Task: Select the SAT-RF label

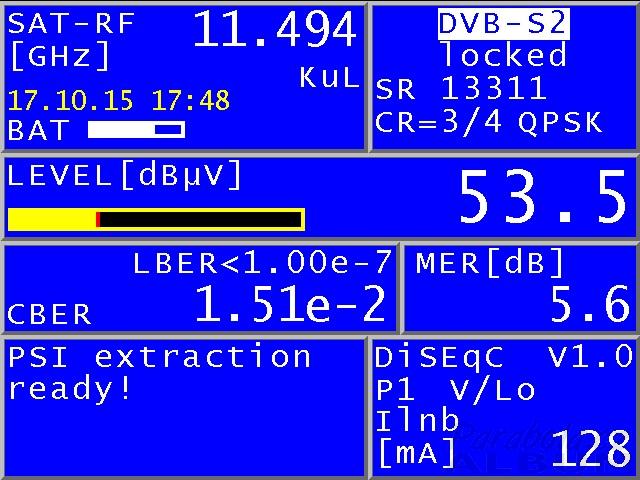Action: [71, 23]
